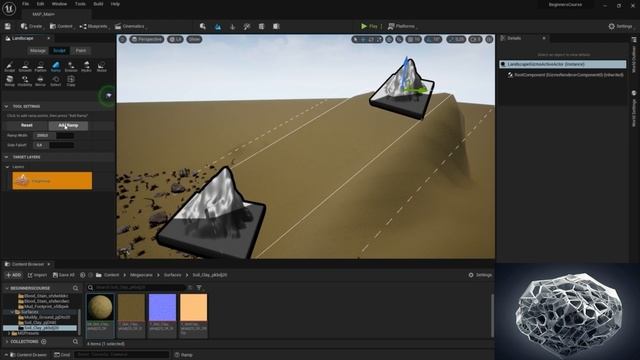Open the Window menu
The height and width of the screenshot is (360, 640).
(x=59, y=4)
